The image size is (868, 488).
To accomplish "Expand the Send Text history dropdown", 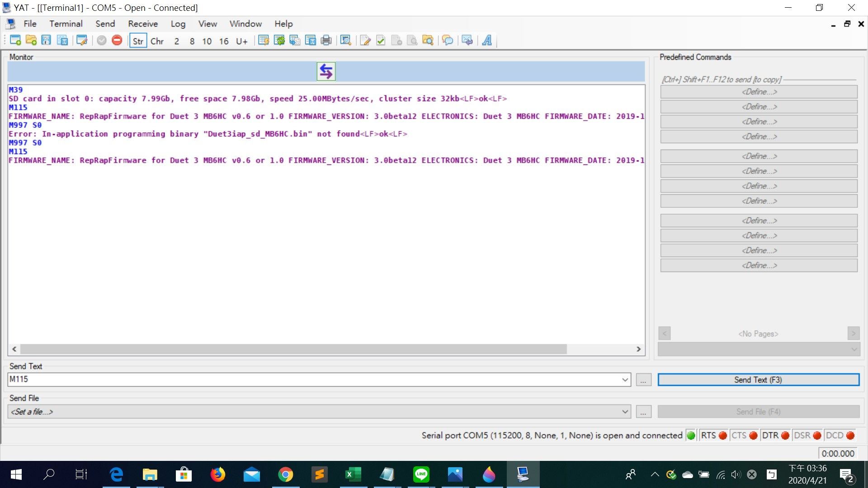I will (x=625, y=380).
